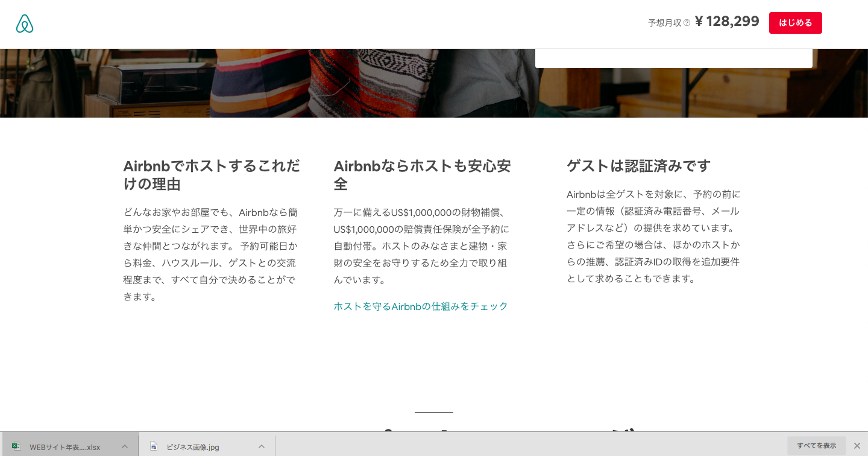
Task: Click the red はじめる button
Action: (x=795, y=23)
